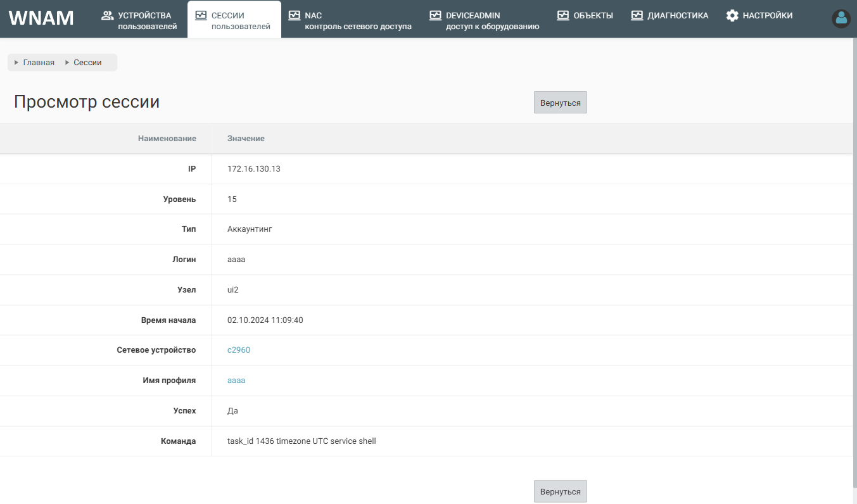Click the DEVICEADMIN monitor icon
857x504 pixels.
(x=435, y=15)
